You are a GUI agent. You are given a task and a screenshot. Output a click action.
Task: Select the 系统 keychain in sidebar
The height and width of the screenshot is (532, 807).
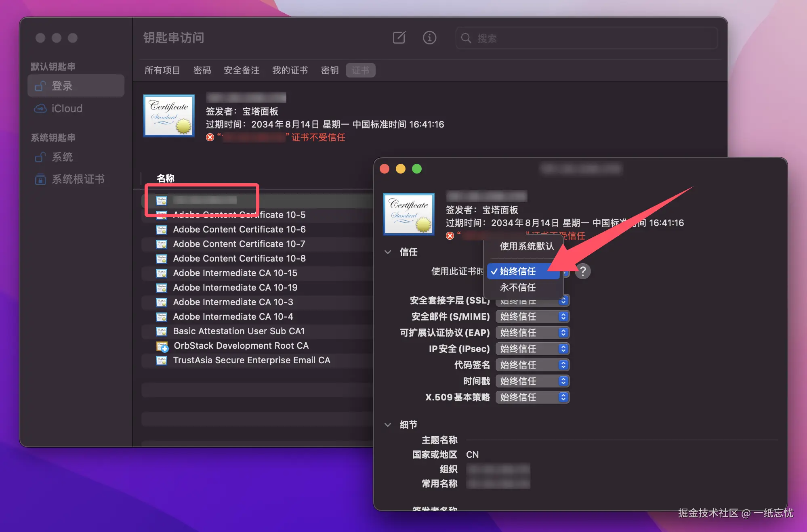[62, 157]
